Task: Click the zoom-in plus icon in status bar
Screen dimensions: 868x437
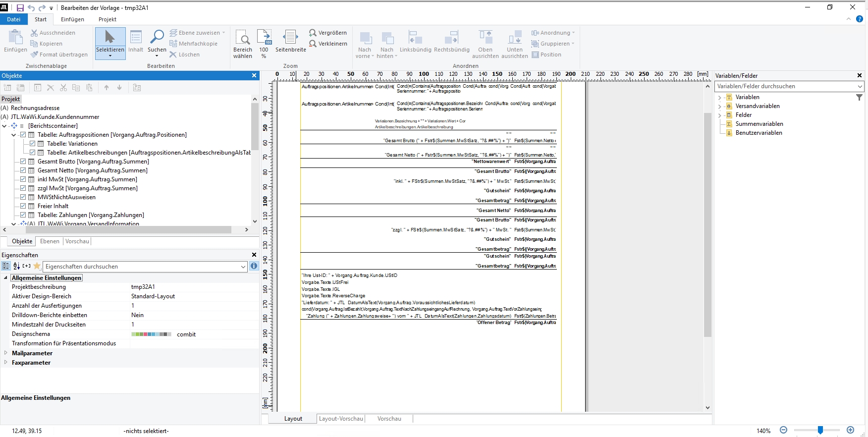Action: [851, 430]
